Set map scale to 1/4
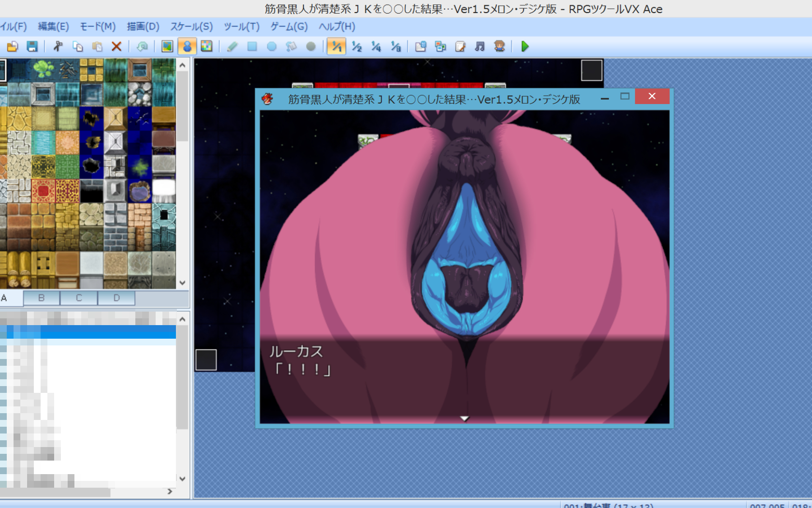Screen dimensions: 812x508 point(376,46)
